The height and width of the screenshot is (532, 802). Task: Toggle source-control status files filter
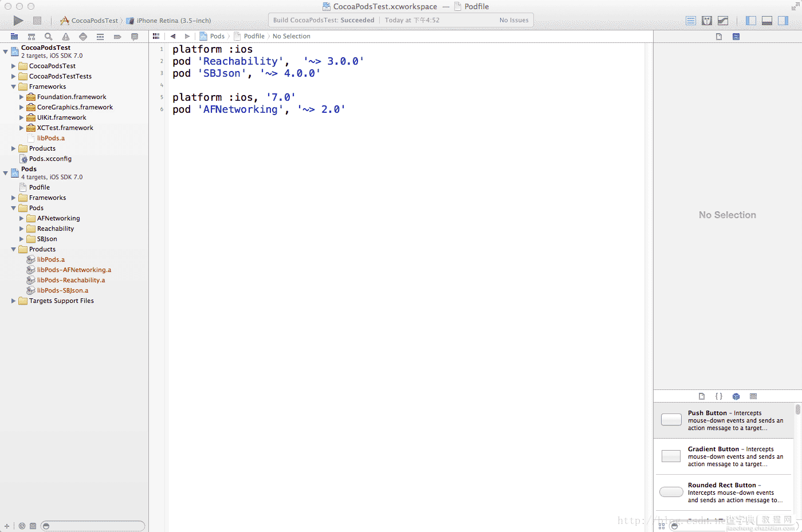coord(33,526)
